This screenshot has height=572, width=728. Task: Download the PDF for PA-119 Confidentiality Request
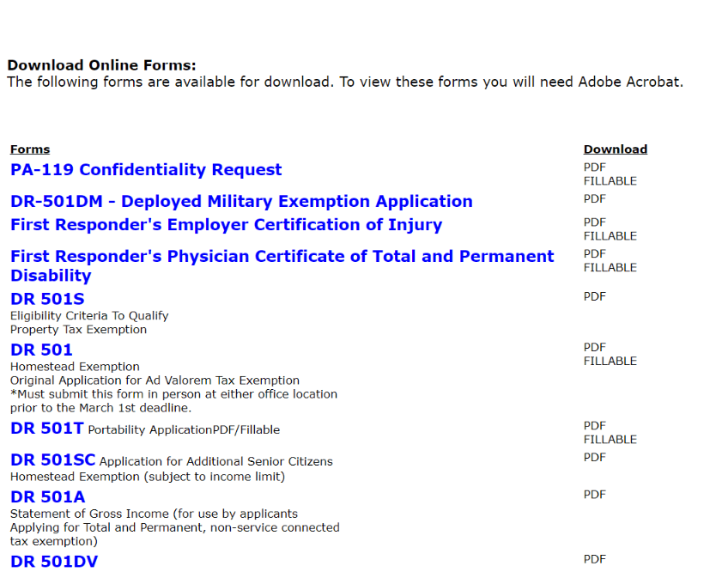(595, 167)
